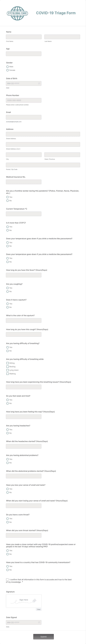Screen dimensions: 86x644
Task: Clear the signature field
Action: click(39, 609)
